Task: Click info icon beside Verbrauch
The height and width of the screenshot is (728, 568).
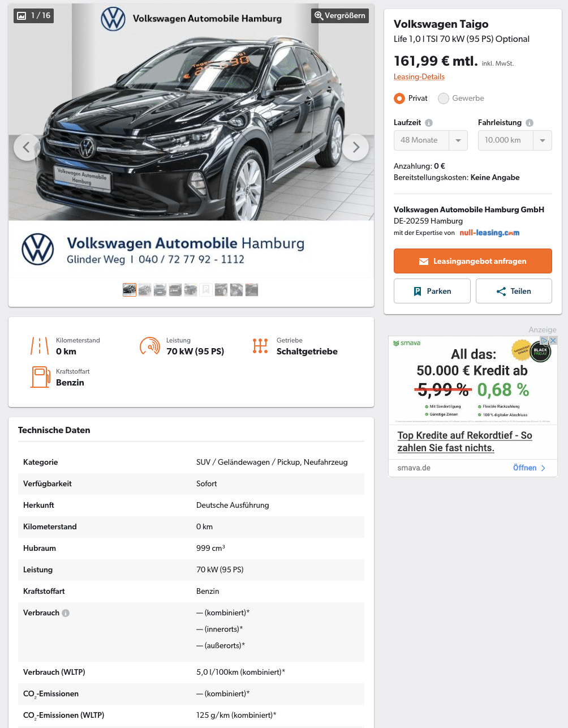Action: (66, 613)
